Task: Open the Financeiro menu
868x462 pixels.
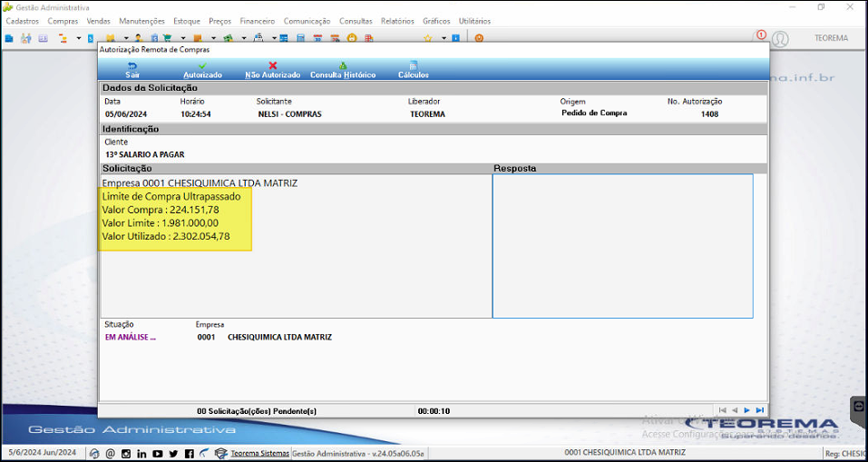Action: (x=258, y=21)
